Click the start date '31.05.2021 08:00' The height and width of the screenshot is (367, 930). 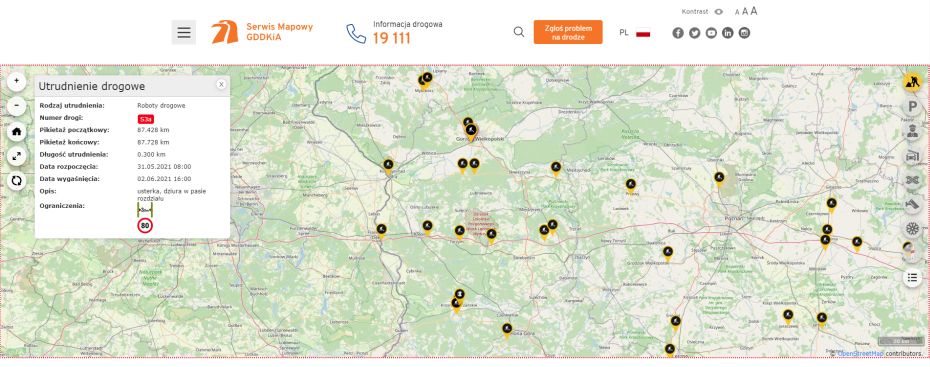(164, 167)
